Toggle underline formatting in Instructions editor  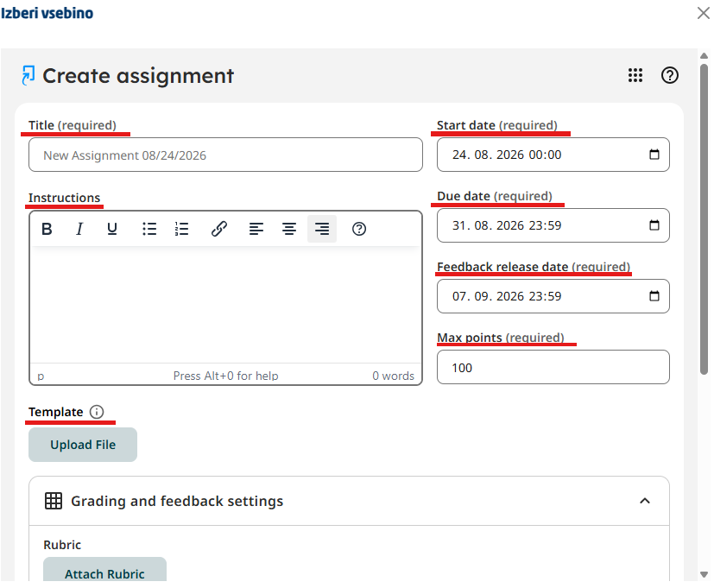[112, 229]
